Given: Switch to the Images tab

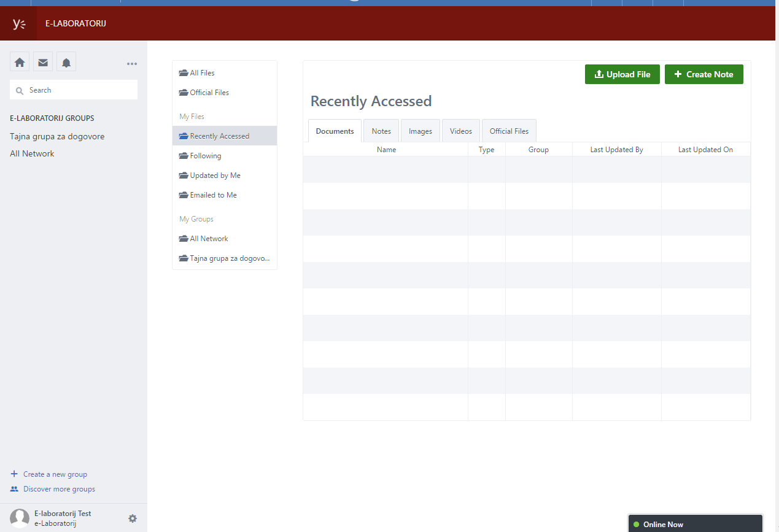Looking at the screenshot, I should 421,131.
